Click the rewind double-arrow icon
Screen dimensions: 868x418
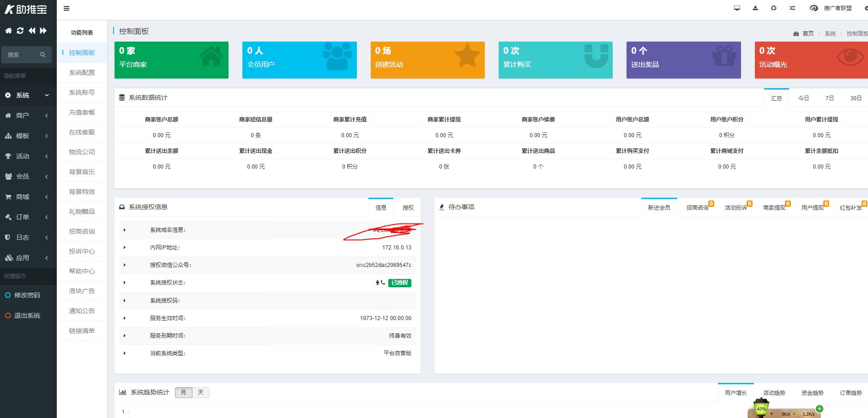[x=32, y=30]
